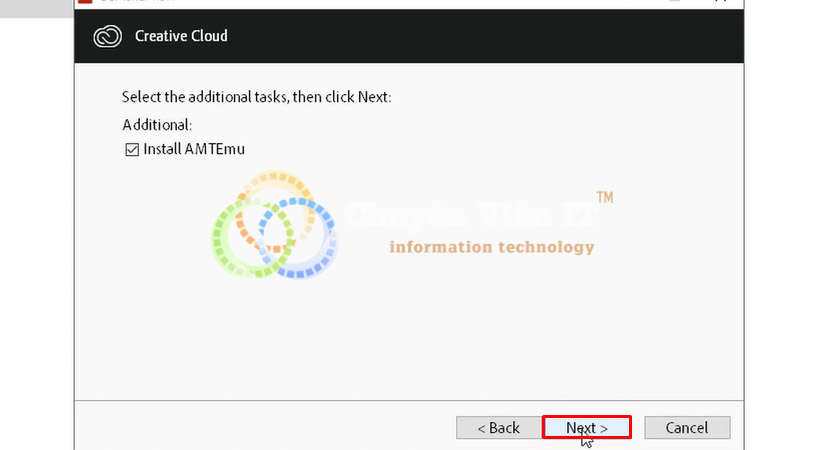
Task: Click the red installer icon in the title bar
Action: 85,2
